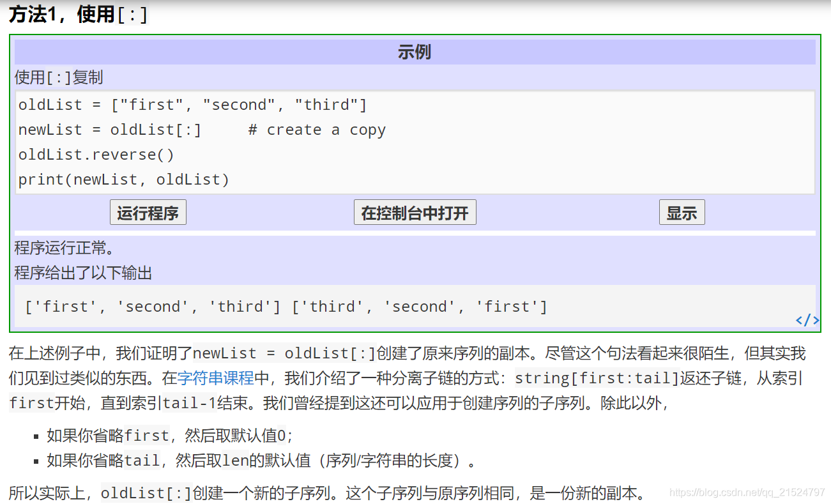Viewport: 831px width, 504px height.
Task: Click code line oldList = ["first", "second", "third"]
Action: point(192,105)
